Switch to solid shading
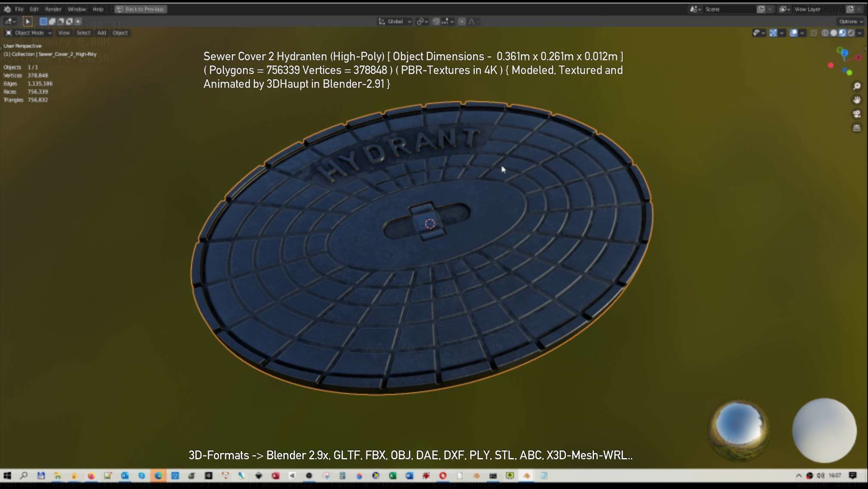868x489 pixels. point(834,33)
